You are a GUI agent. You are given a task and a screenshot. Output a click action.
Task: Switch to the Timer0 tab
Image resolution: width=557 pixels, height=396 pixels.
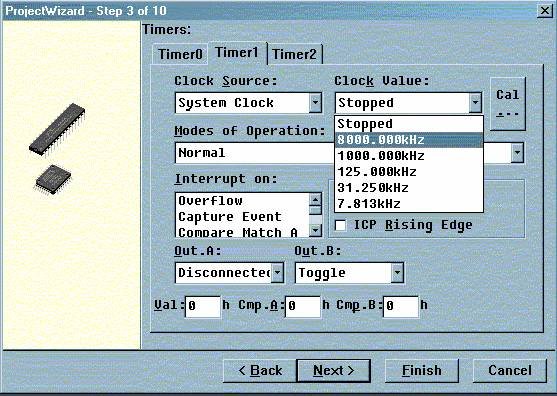[180, 54]
